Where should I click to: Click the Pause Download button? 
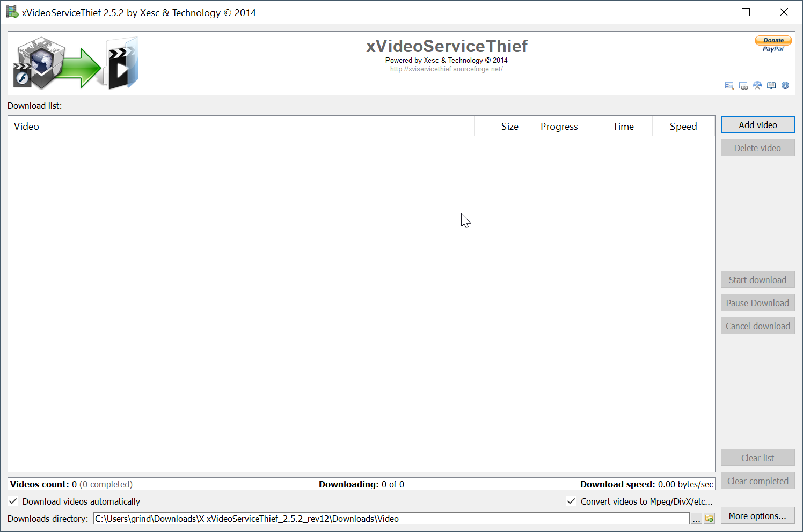pyautogui.click(x=757, y=303)
